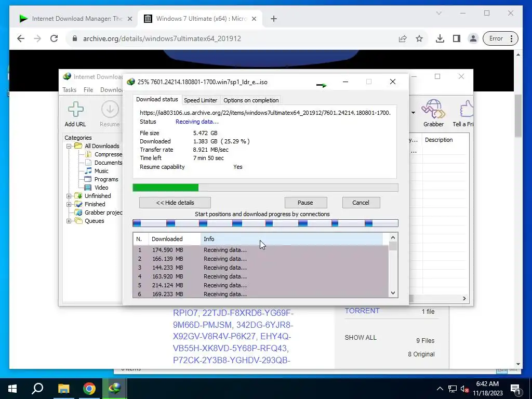Share this page icon in address bar
This screenshot has height=399, width=532.
pyautogui.click(x=403, y=38)
